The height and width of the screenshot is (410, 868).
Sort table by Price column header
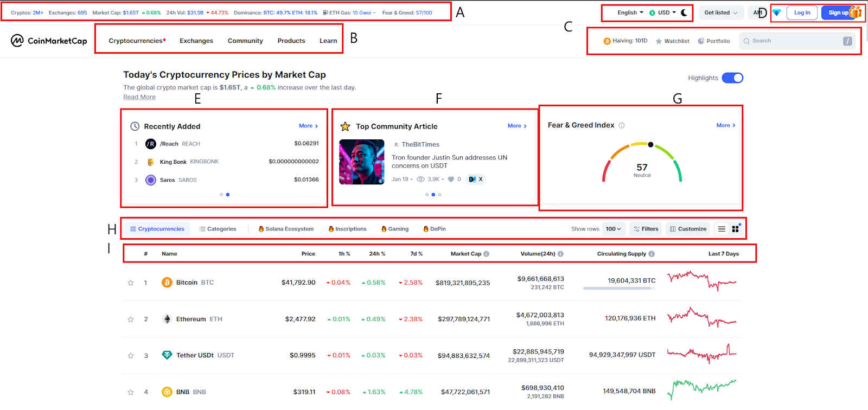[308, 254]
